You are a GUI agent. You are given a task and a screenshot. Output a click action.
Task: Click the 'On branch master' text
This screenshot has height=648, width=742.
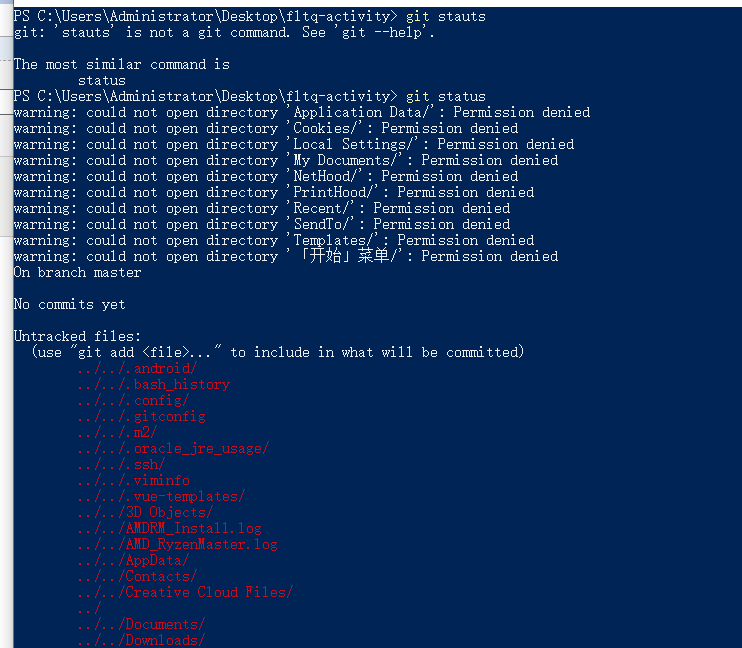pyautogui.click(x=78, y=273)
